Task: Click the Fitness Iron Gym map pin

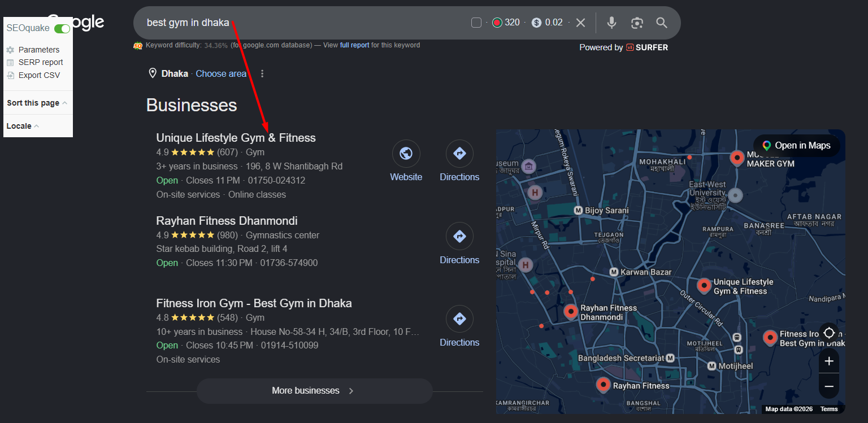Action: tap(770, 338)
